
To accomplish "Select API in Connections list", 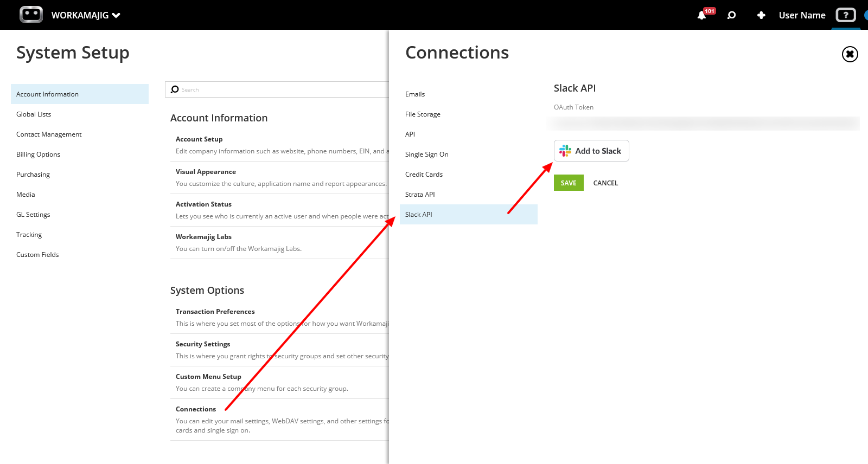I will 469,134.
